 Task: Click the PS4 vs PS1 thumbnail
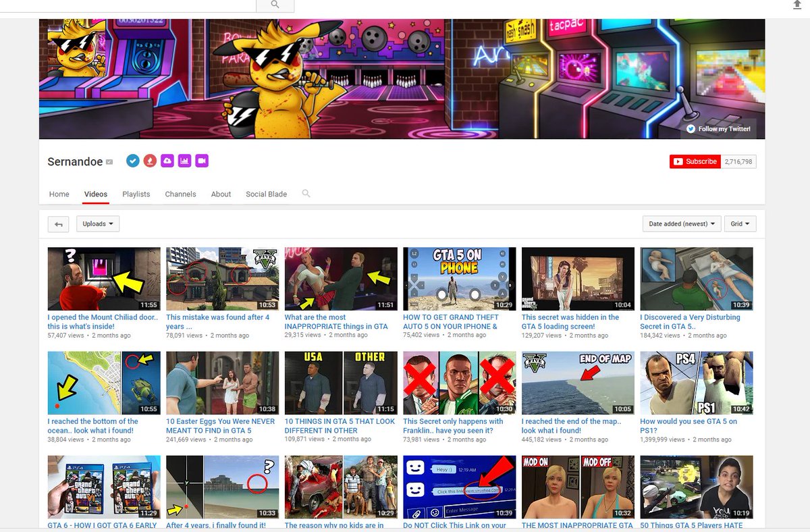coord(696,383)
